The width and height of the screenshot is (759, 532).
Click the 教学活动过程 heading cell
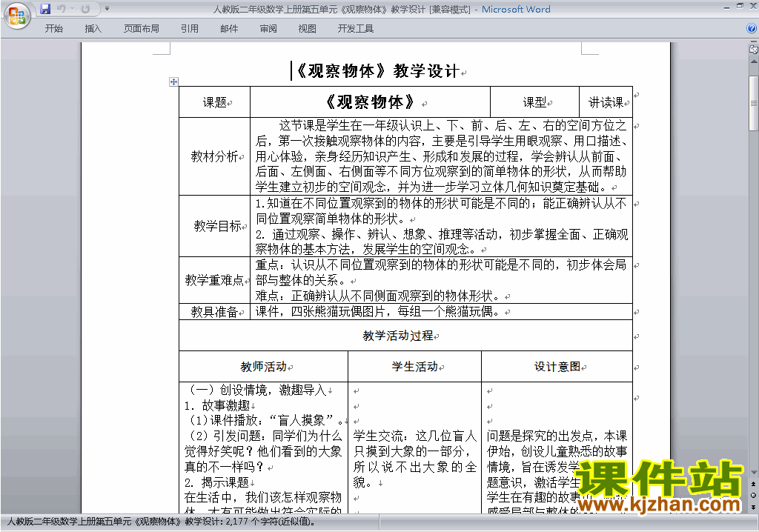tap(405, 336)
